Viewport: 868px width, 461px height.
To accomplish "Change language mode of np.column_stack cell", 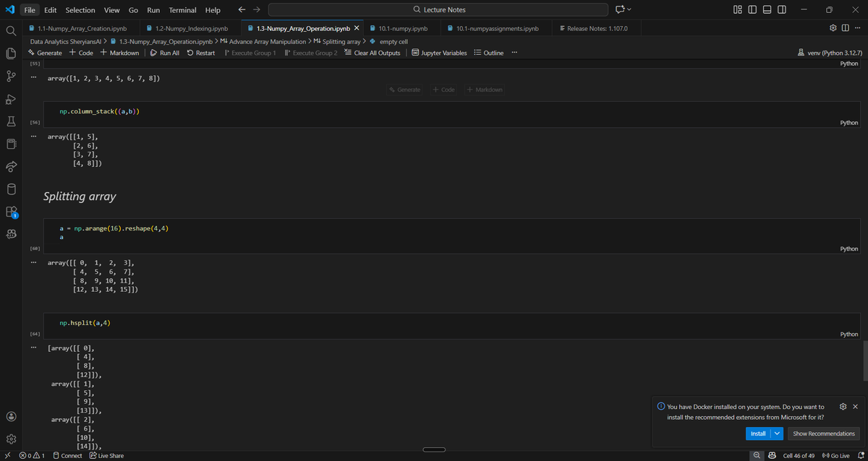I will (x=849, y=123).
